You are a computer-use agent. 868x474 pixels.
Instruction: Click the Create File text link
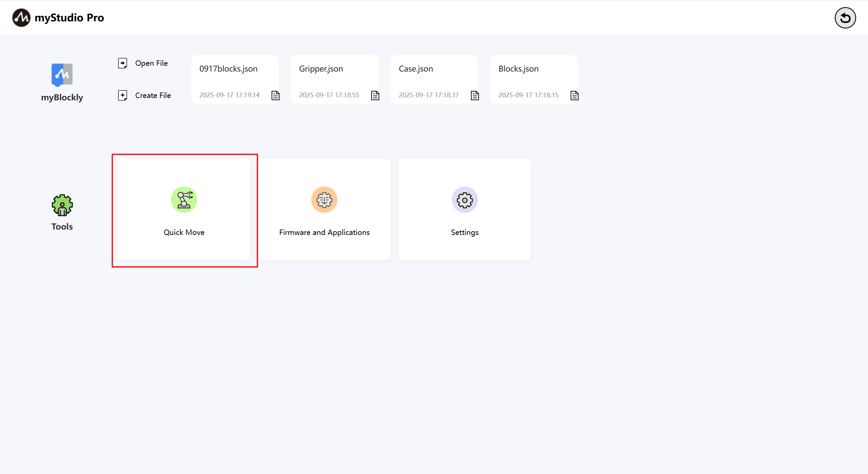coord(153,95)
